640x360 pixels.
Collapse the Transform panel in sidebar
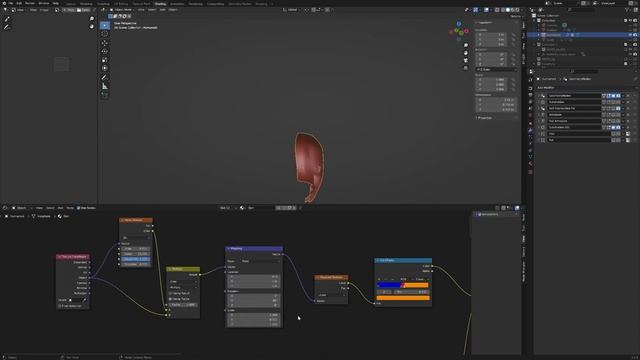485,23
